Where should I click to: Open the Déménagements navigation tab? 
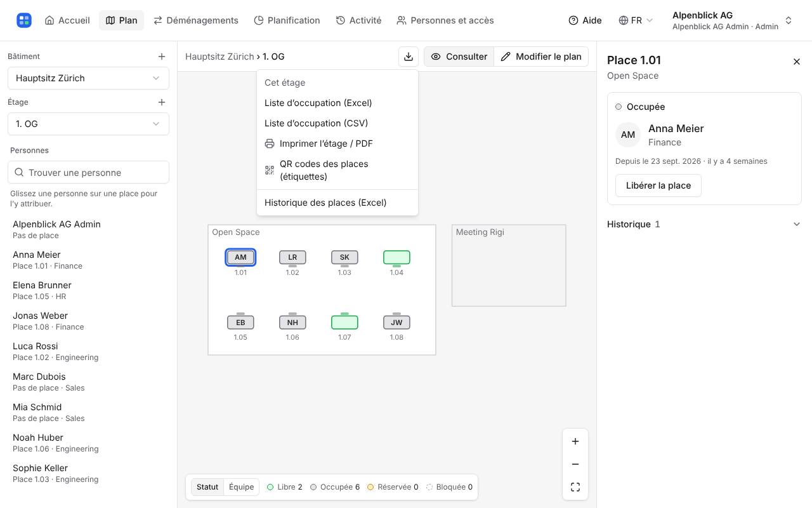tap(196, 20)
